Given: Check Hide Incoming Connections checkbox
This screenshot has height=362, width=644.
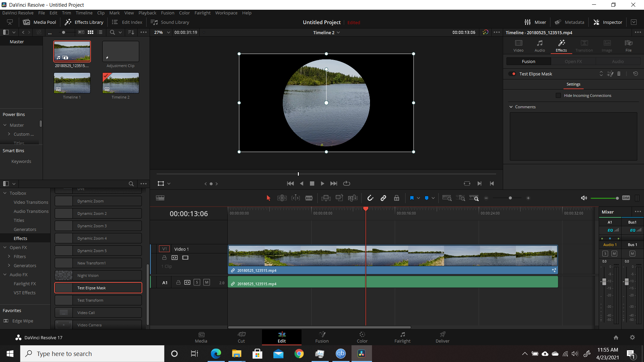Looking at the screenshot, I should (558, 96).
